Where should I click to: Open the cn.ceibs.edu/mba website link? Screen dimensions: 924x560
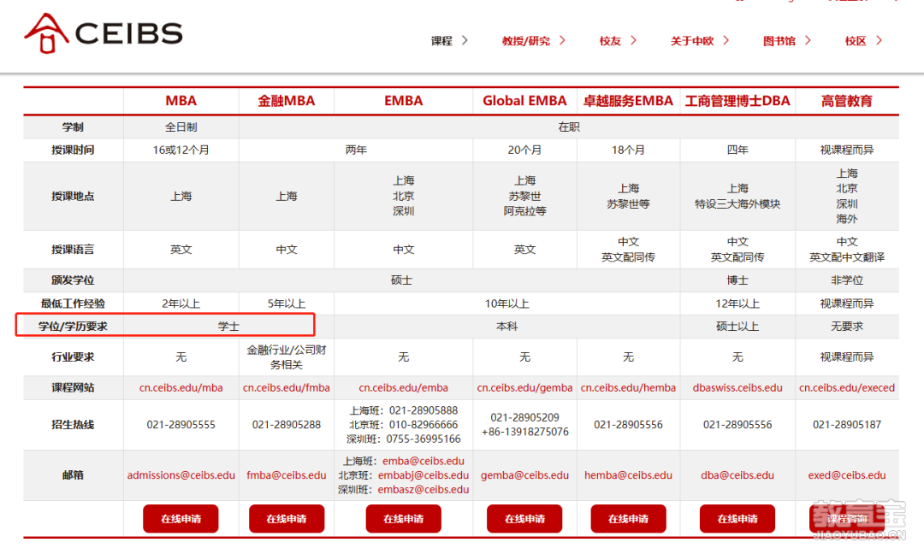click(x=181, y=387)
